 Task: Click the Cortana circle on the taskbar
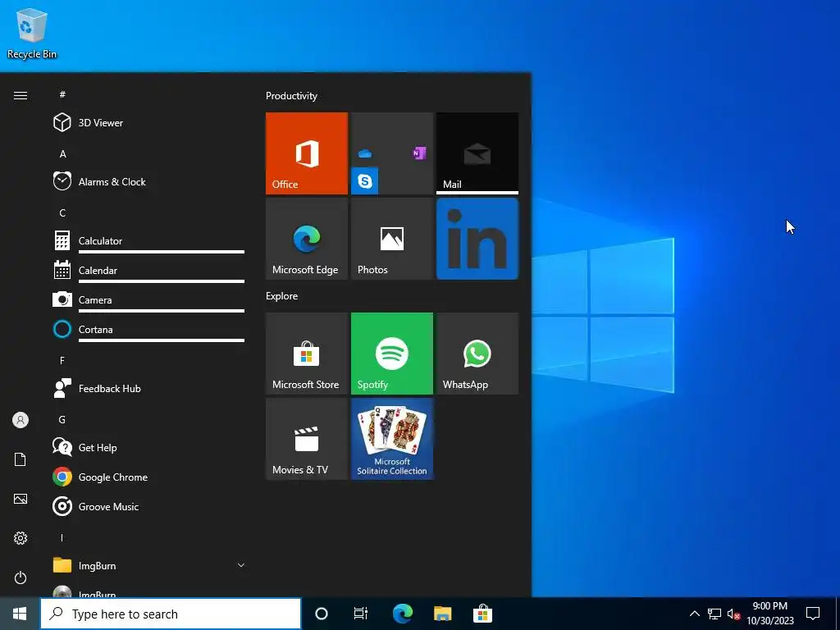[x=322, y=614]
